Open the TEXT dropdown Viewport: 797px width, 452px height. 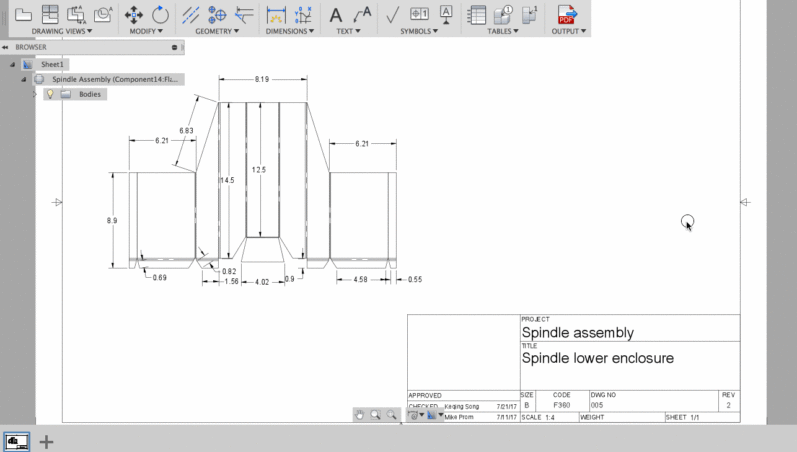tap(348, 31)
